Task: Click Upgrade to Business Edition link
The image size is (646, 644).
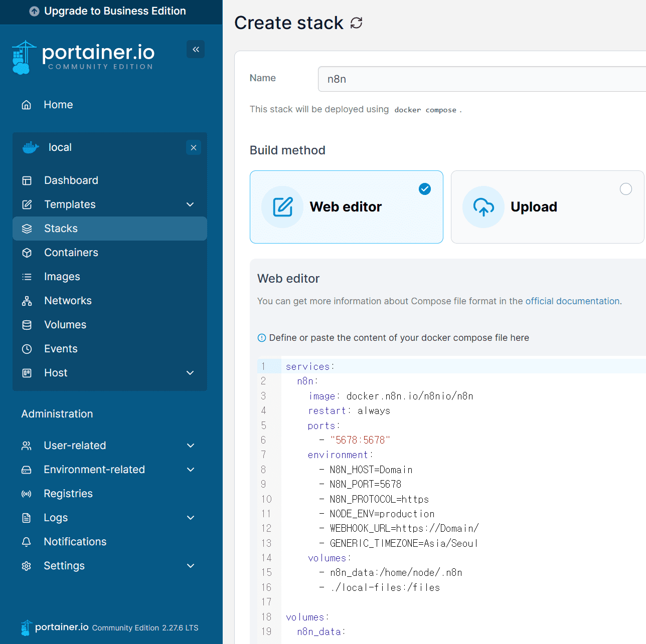Action: [115, 11]
